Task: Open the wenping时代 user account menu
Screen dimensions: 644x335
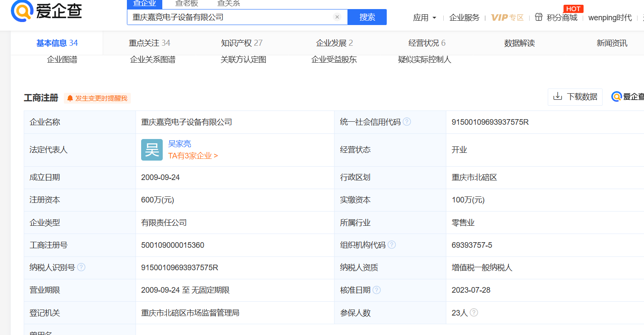Action: pyautogui.click(x=610, y=18)
